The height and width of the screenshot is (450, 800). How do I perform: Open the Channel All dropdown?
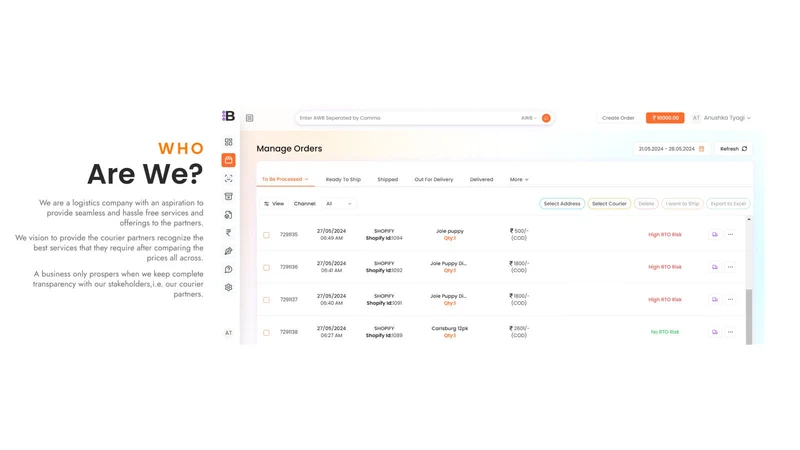pyautogui.click(x=338, y=204)
